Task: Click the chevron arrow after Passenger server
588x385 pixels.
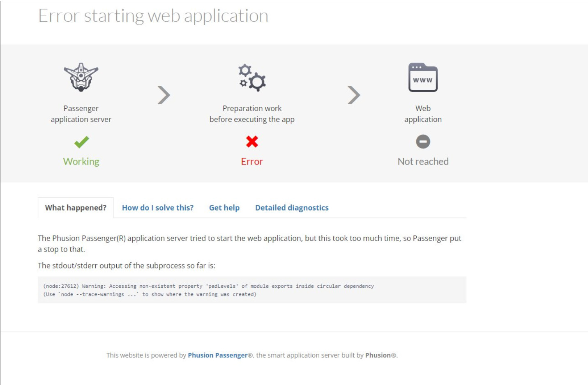Action: 164,95
